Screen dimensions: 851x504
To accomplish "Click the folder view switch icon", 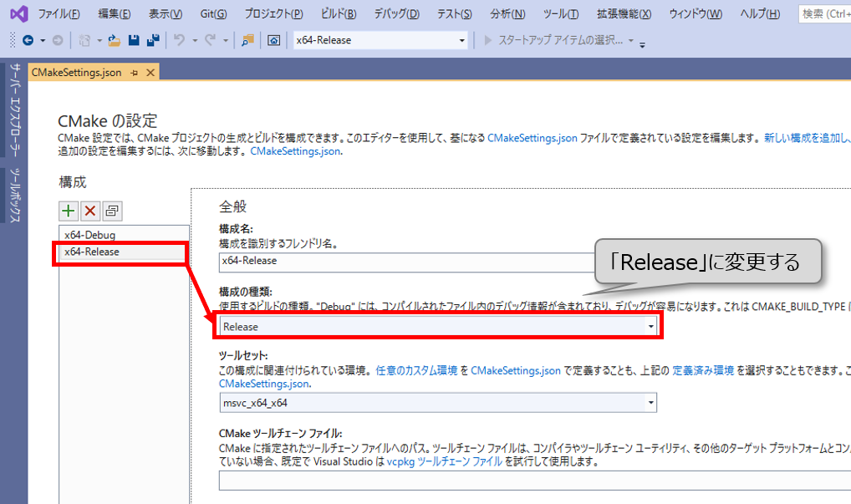I will [x=274, y=40].
